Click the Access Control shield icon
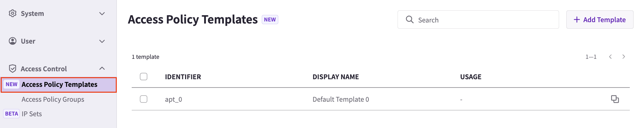 [12, 68]
